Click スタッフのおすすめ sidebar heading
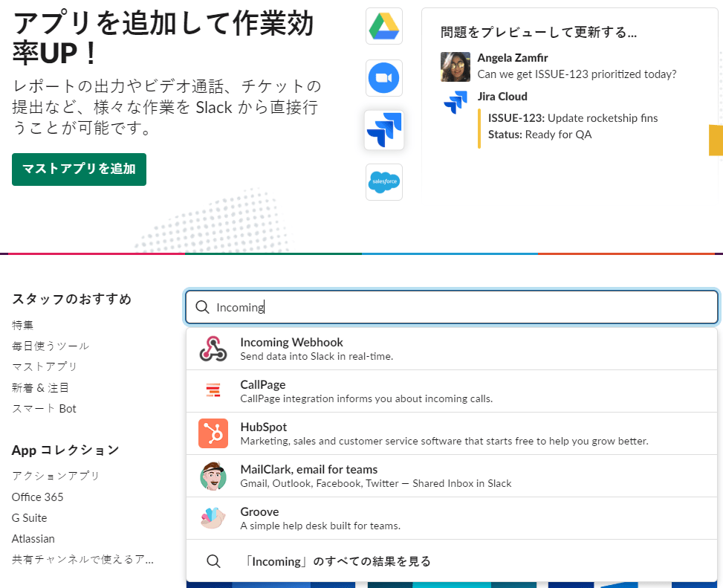 point(71,300)
